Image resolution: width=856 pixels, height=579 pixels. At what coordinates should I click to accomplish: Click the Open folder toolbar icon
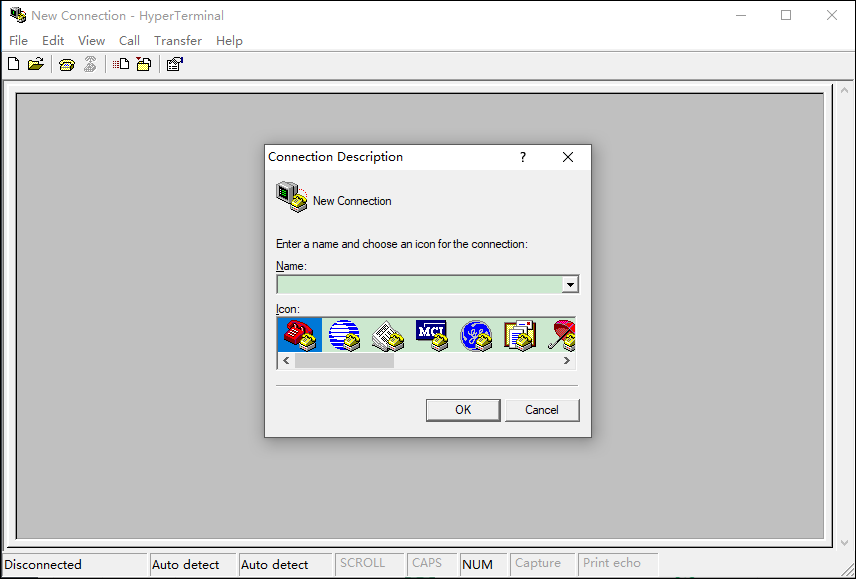[x=36, y=65]
